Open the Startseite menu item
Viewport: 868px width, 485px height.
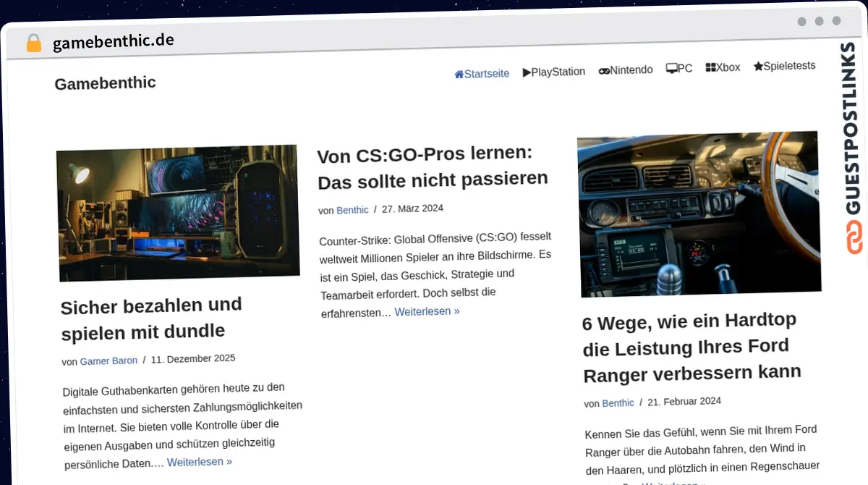[486, 73]
